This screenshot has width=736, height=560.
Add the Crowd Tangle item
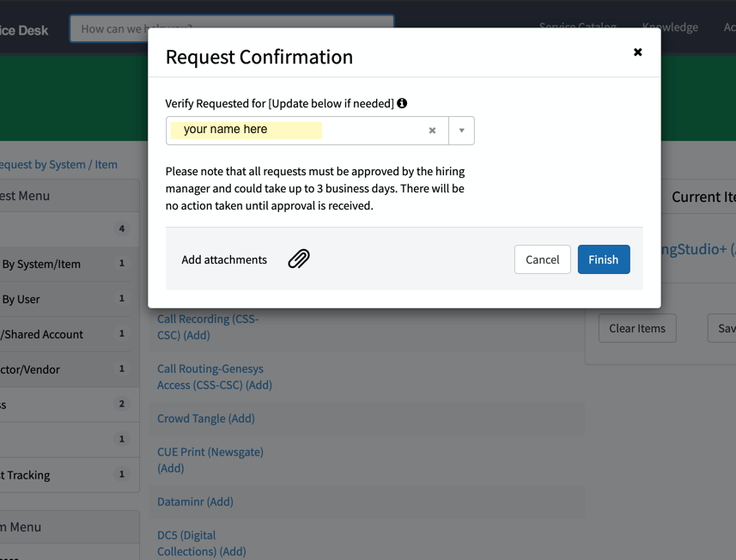(205, 418)
